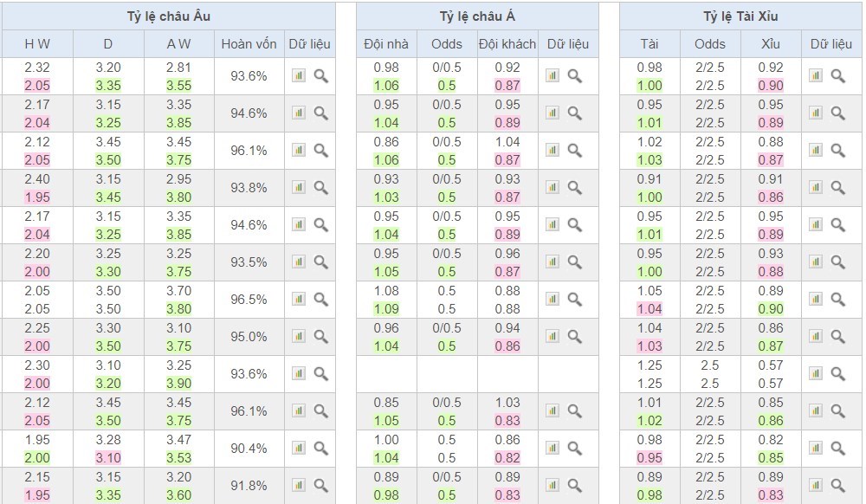Click the H W column header
The height and width of the screenshot is (504, 866).
coord(37,44)
